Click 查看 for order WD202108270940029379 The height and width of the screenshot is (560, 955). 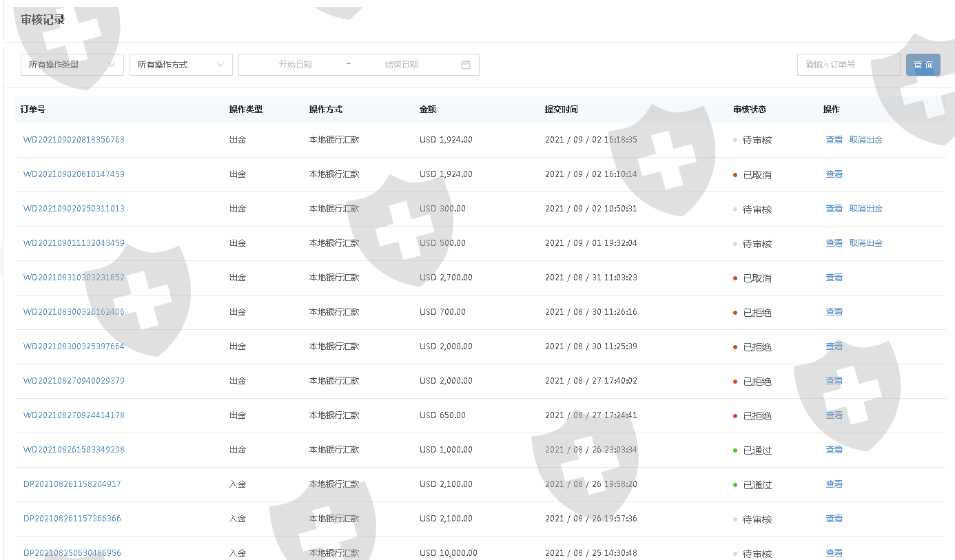point(834,381)
